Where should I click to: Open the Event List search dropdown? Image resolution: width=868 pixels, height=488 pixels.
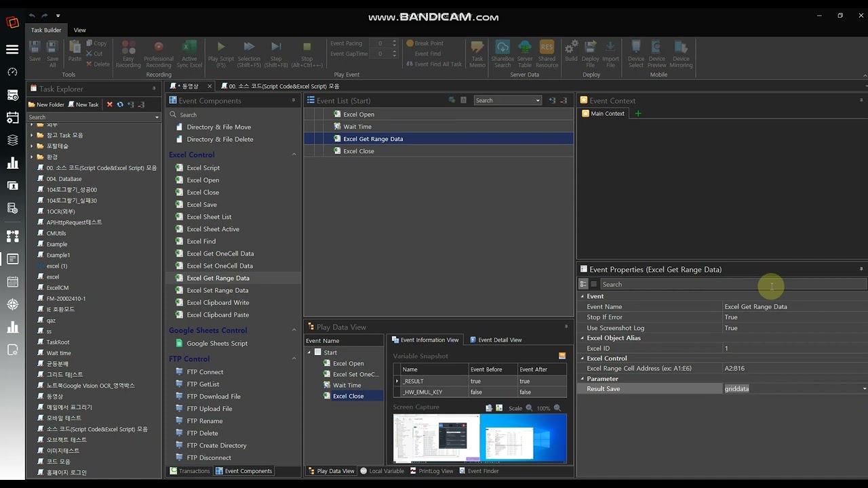point(538,100)
